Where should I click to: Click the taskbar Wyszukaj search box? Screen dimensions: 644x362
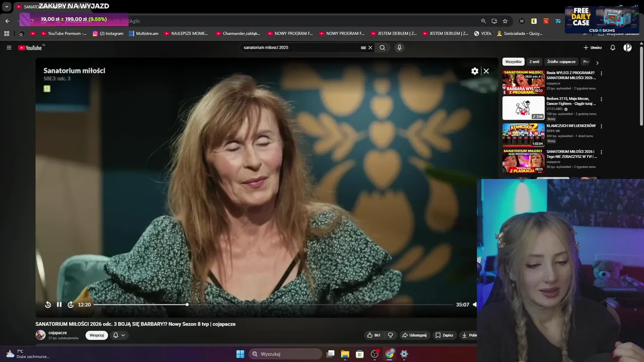[286, 354]
